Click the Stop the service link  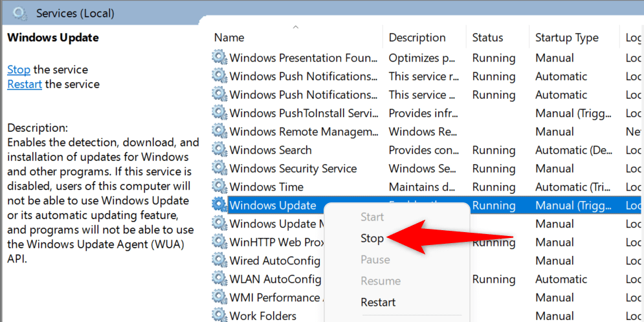click(19, 69)
